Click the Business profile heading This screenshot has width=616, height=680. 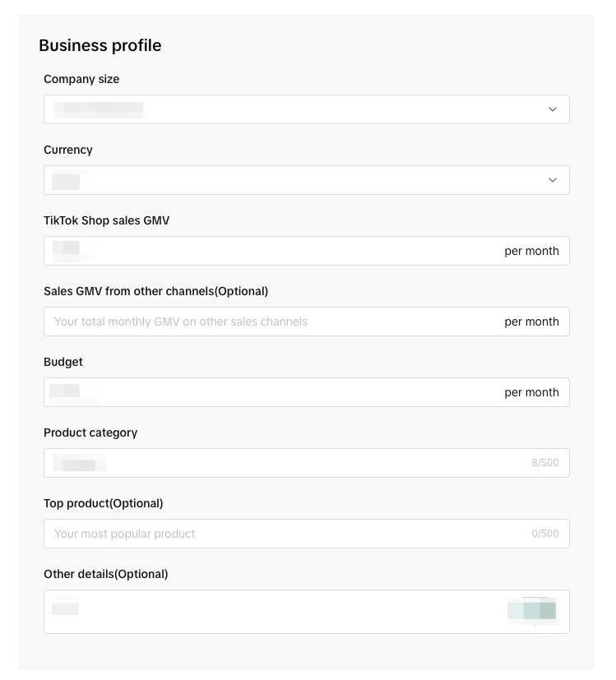pyautogui.click(x=100, y=45)
